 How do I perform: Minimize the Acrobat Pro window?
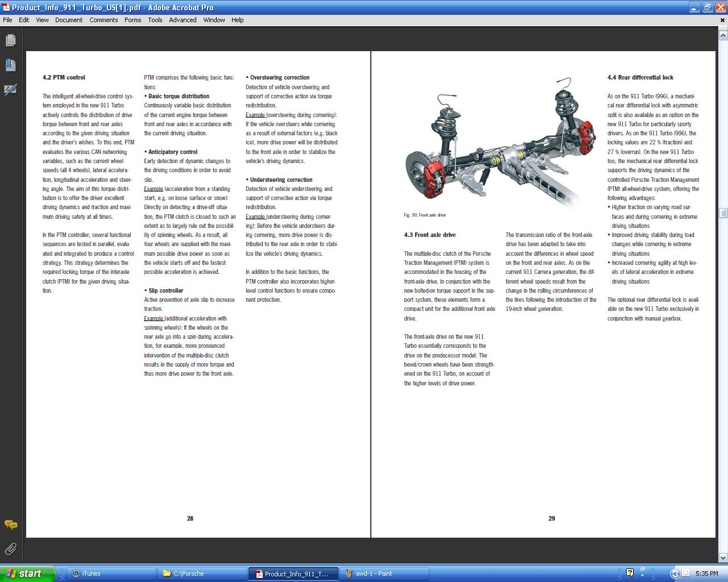(x=694, y=7)
